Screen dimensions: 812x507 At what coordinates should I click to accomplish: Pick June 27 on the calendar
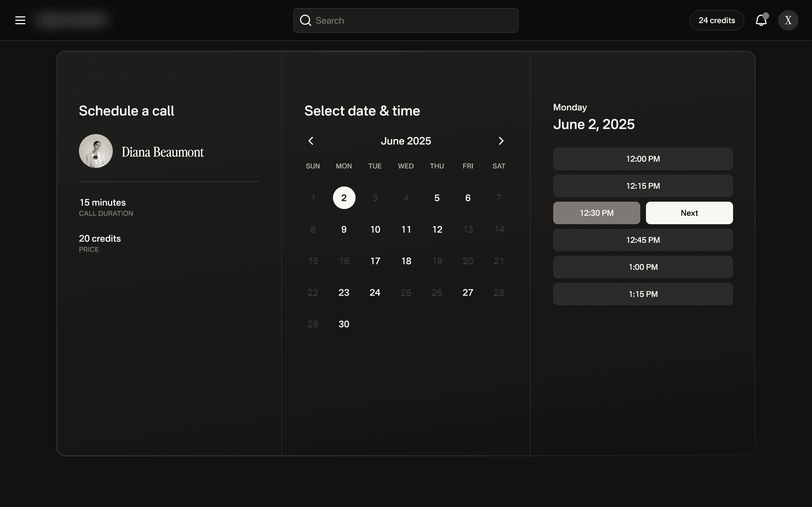click(468, 292)
